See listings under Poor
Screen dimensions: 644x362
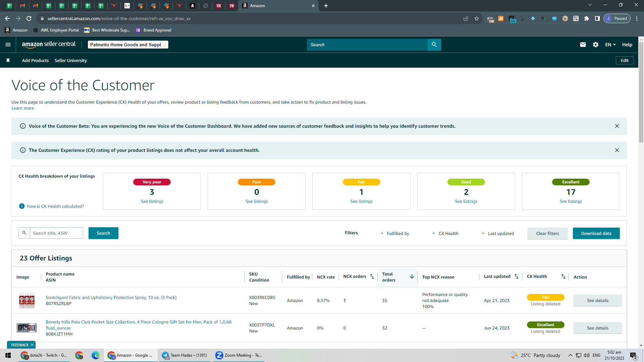coord(257,201)
